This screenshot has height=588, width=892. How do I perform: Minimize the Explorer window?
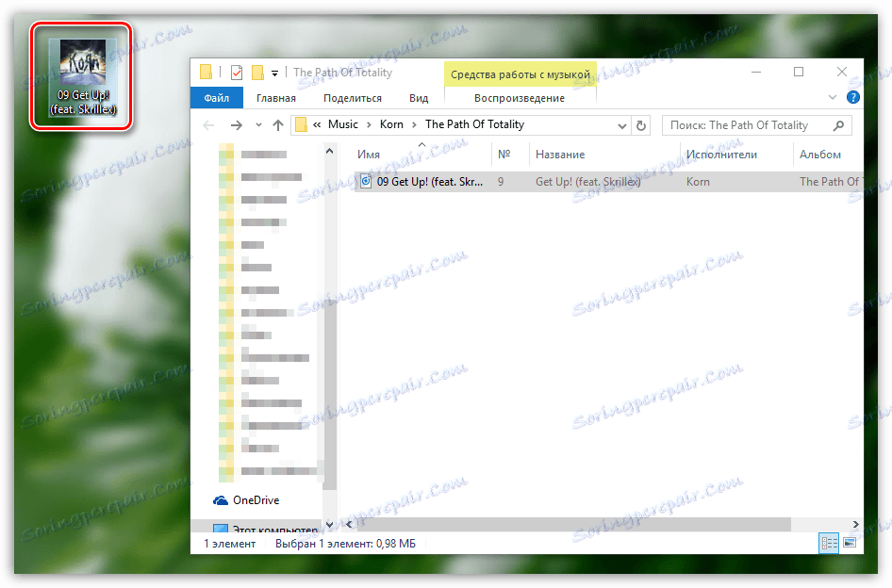[756, 73]
